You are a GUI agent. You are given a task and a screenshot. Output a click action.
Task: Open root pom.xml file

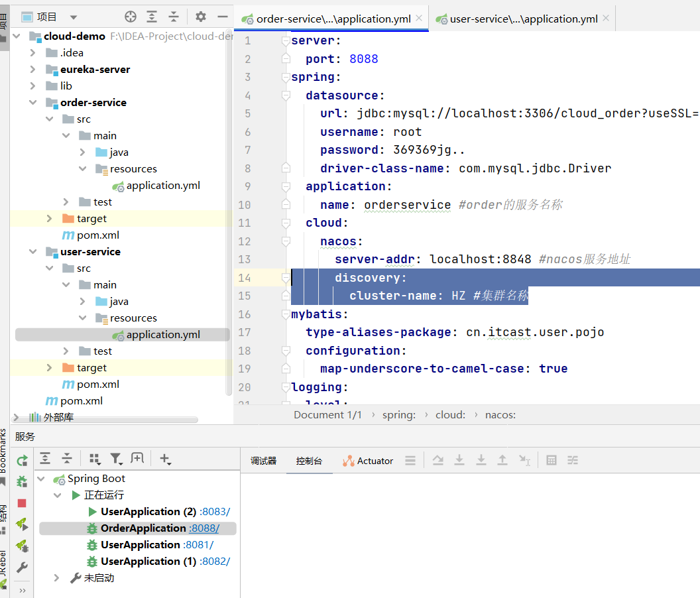(74, 400)
